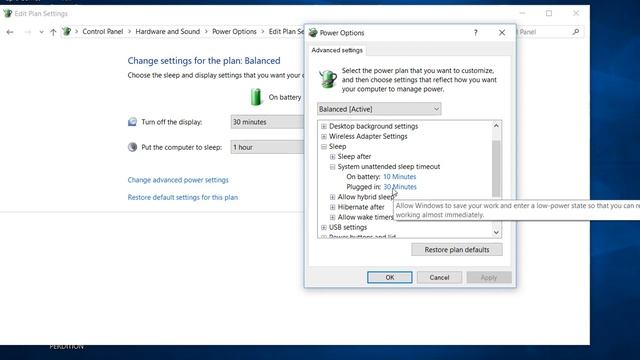640x360 pixels.
Task: Click the Forward navigation arrow
Action: coord(27,32)
